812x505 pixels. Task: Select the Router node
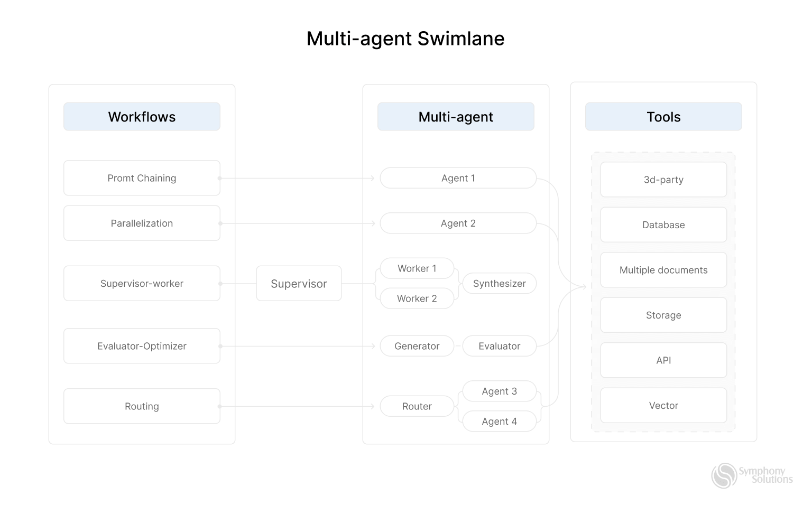[x=417, y=406]
